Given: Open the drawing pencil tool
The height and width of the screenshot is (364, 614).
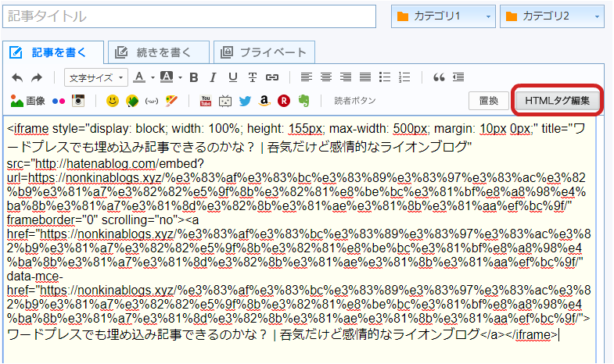Looking at the screenshot, I should coord(171,101).
